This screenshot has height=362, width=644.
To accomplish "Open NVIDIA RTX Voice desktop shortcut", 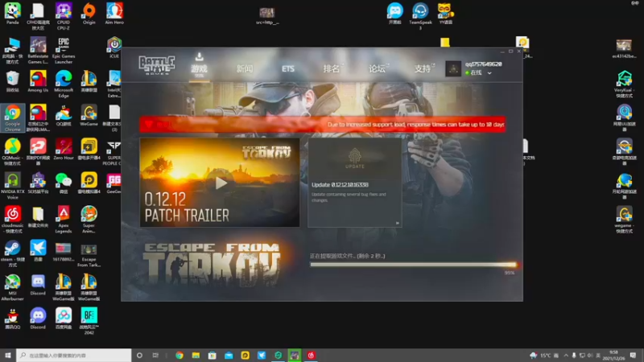I will click(x=13, y=186).
